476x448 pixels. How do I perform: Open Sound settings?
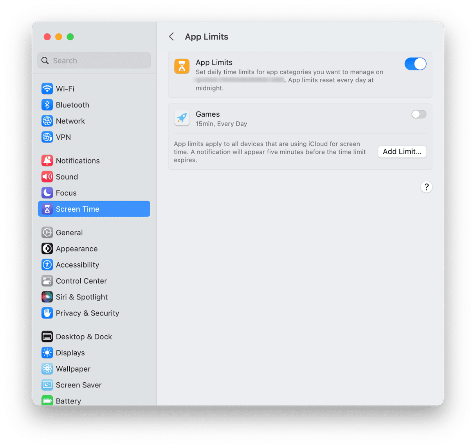[x=94, y=177]
